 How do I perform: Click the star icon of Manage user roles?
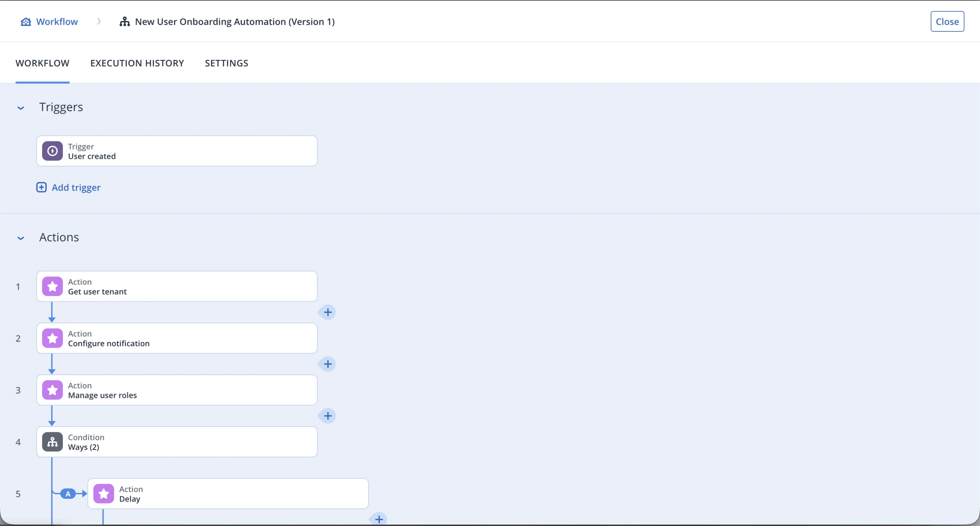52,390
